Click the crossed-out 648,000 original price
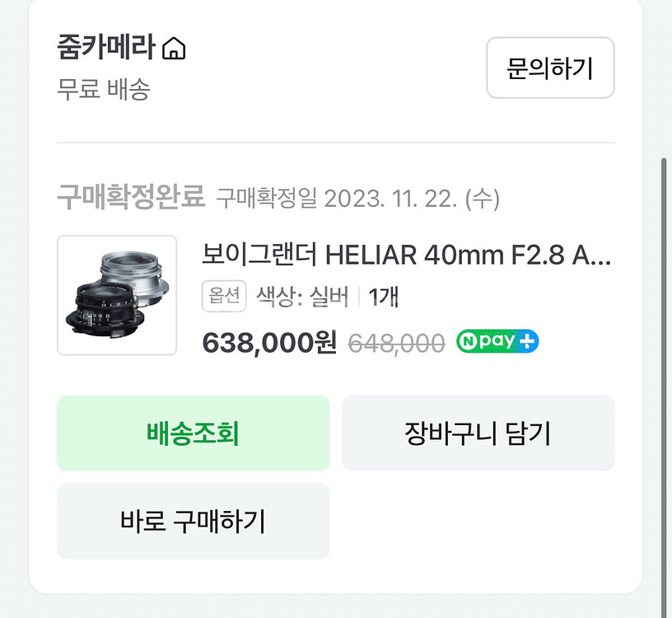 click(396, 343)
